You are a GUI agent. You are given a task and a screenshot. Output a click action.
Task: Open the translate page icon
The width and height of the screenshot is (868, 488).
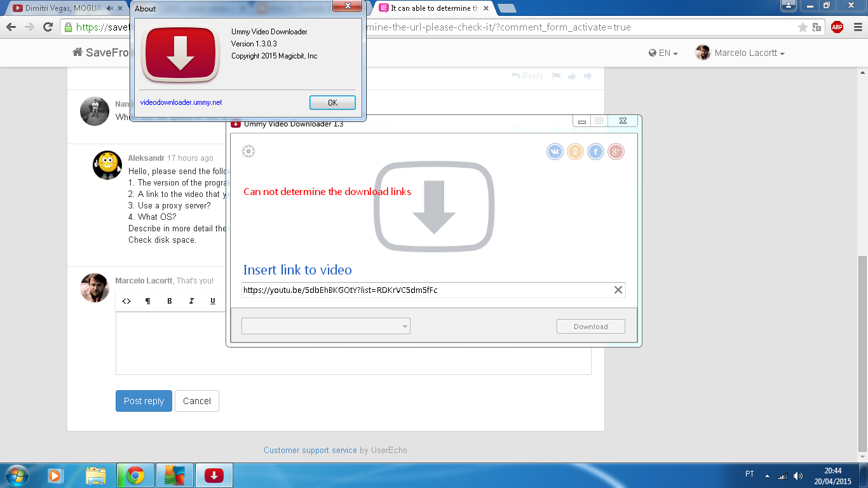[818, 27]
